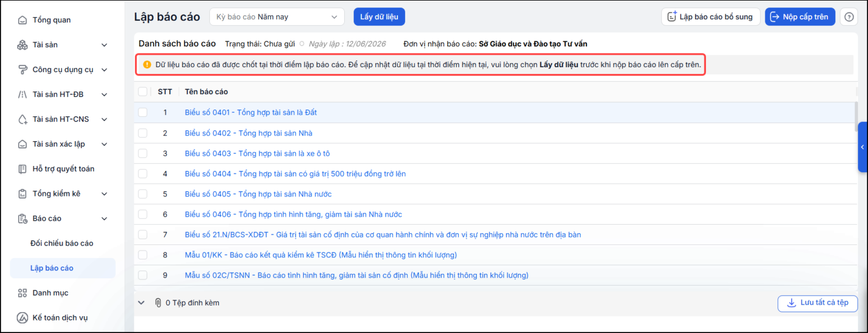The image size is (868, 333).
Task: Tick the select-all checkbox in header
Action: click(143, 91)
